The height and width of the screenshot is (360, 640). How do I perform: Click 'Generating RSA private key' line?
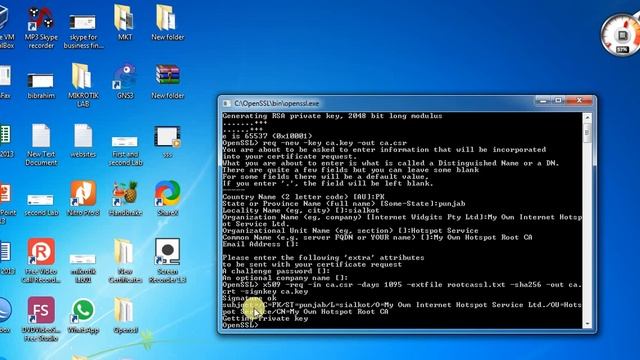[332, 116]
